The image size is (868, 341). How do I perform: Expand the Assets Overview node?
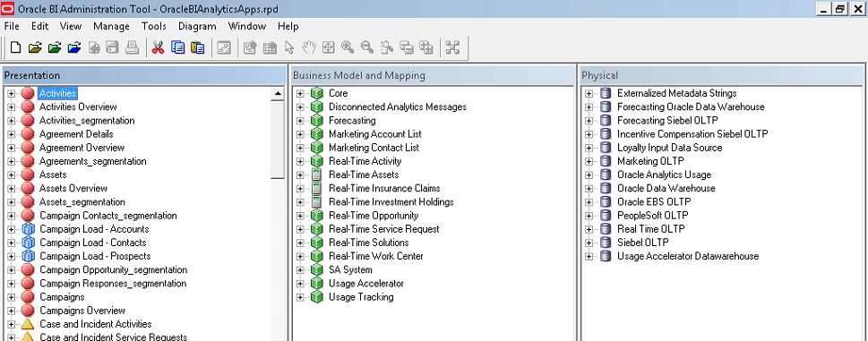pos(11,189)
